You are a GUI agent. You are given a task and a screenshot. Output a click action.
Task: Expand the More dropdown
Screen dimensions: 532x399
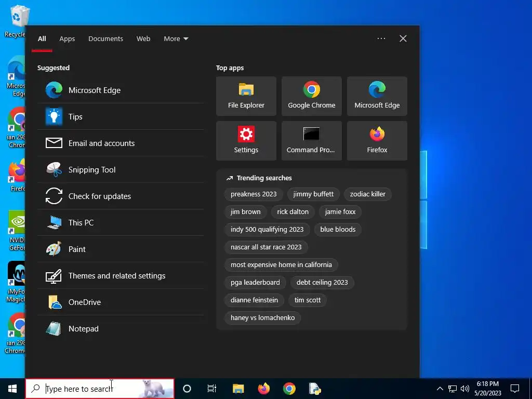pos(176,38)
